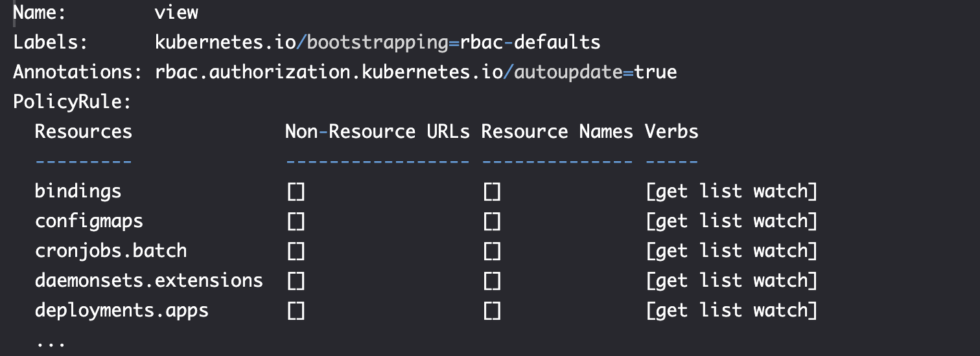The height and width of the screenshot is (356, 980).
Task: Click the empty Resource Names brackets for cronjobs.batch
Action: (492, 251)
